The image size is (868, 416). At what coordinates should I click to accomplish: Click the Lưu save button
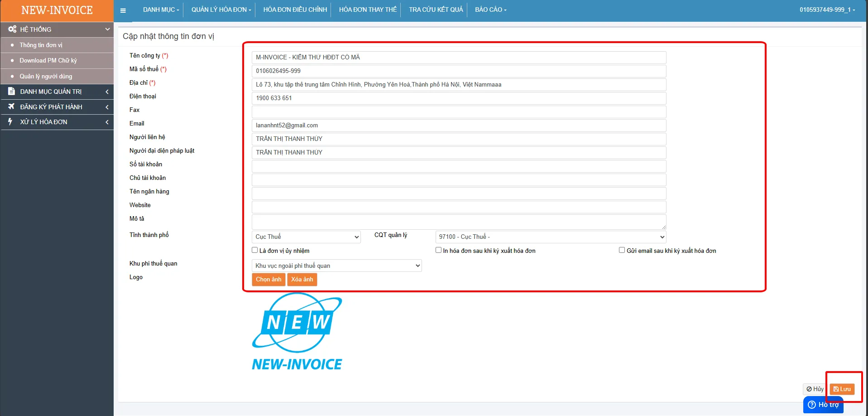pos(842,389)
